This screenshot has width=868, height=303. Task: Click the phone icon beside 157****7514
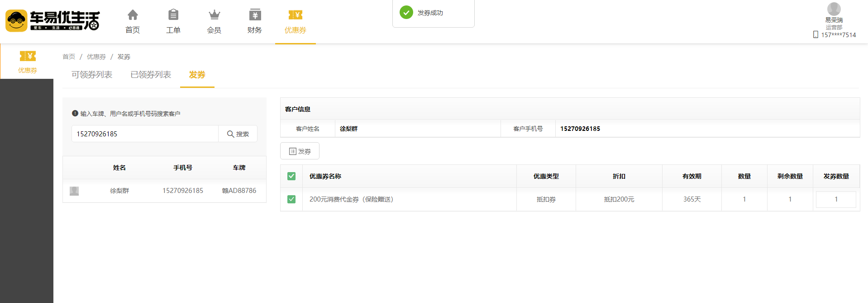816,35
